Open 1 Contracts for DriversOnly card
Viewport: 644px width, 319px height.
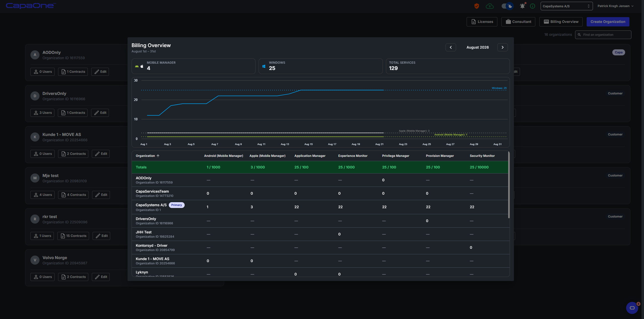click(73, 113)
